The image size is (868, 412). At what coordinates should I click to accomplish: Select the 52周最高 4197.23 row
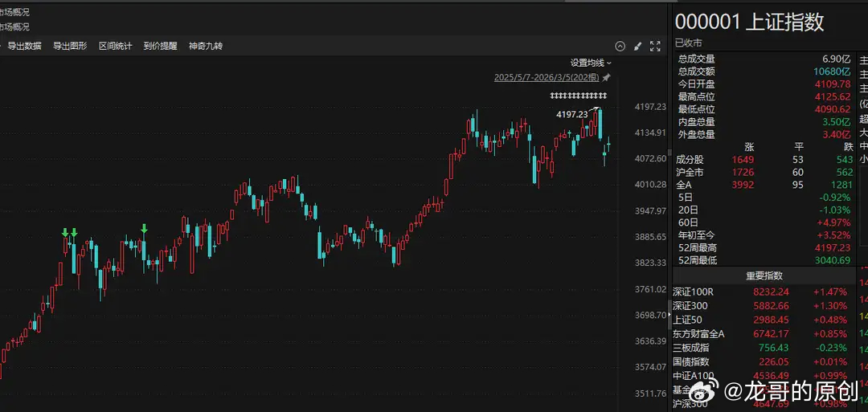(x=764, y=248)
